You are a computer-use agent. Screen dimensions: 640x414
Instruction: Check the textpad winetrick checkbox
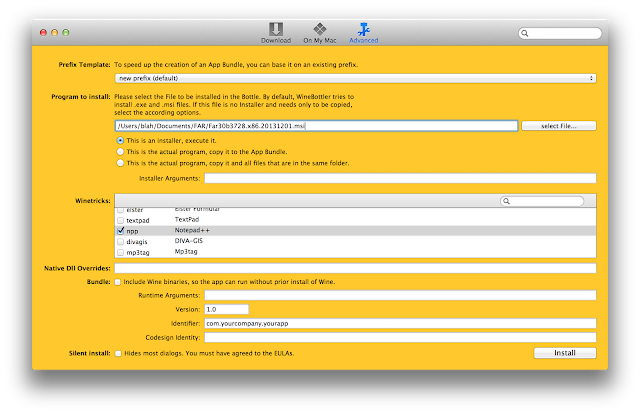click(120, 220)
